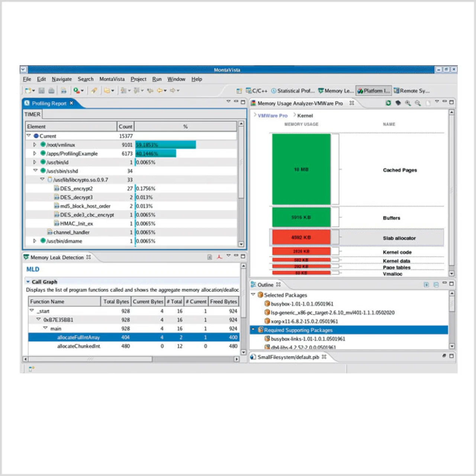476x476 pixels.
Task: Click the Open Perspective icon
Action: coord(239,91)
